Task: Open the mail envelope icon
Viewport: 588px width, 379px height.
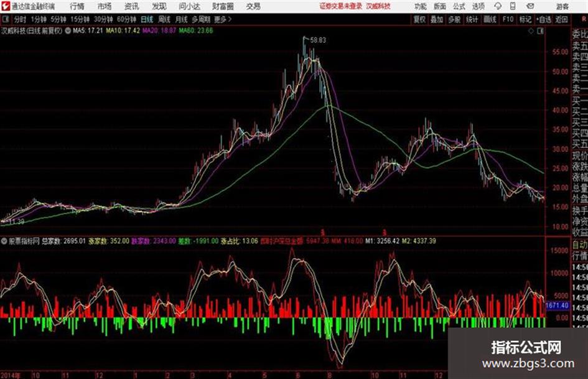Action: coord(530,6)
